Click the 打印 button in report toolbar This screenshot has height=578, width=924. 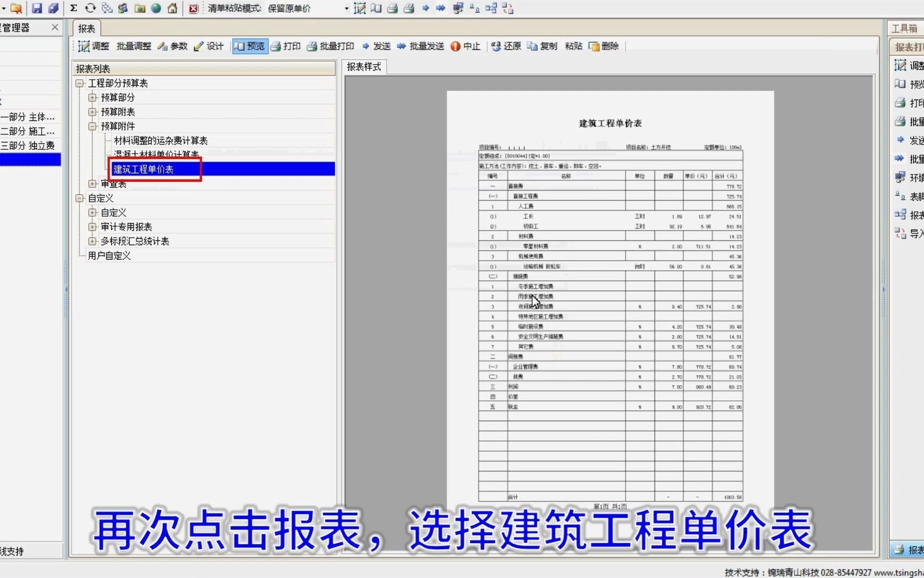tap(286, 46)
